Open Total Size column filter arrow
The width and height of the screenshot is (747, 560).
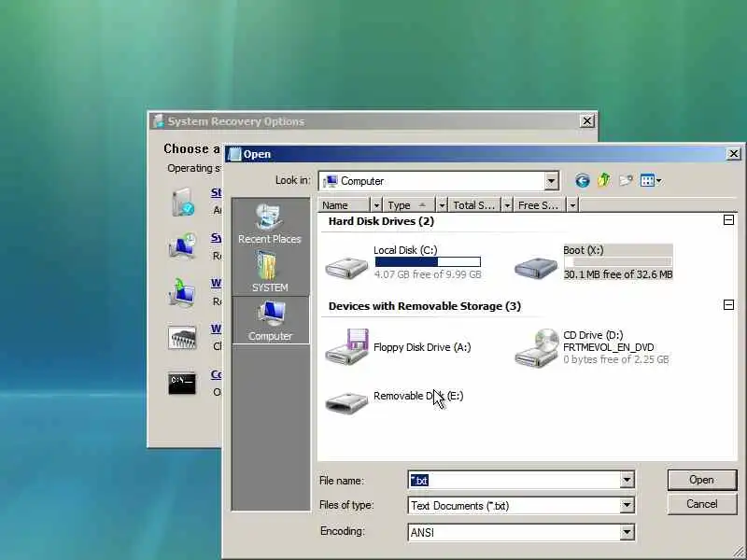(507, 205)
